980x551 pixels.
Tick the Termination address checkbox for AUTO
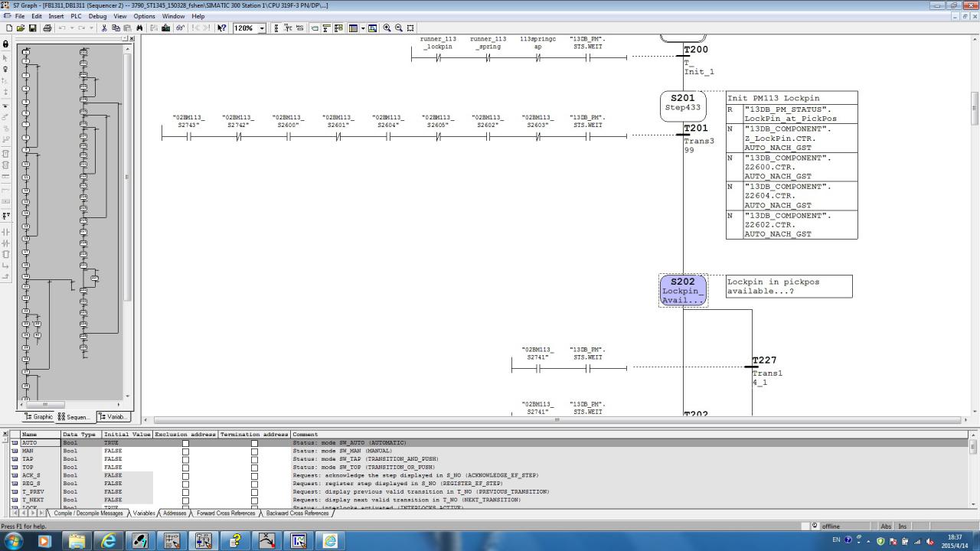tap(254, 443)
